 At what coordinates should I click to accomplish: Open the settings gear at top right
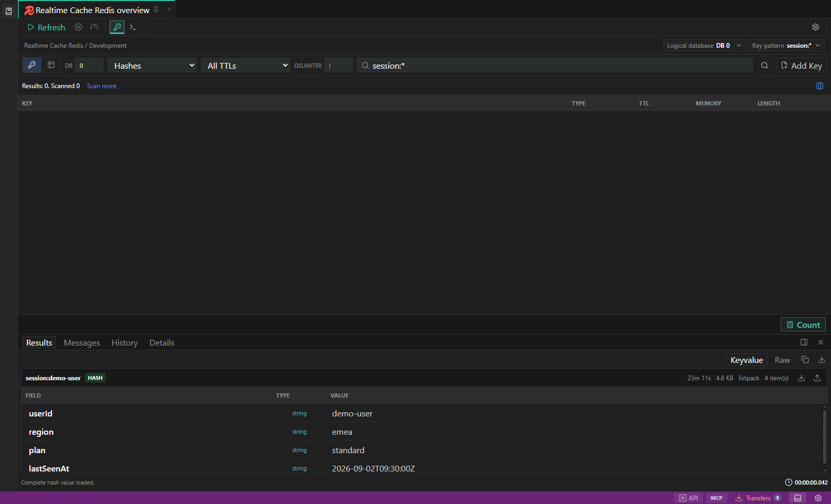click(815, 27)
